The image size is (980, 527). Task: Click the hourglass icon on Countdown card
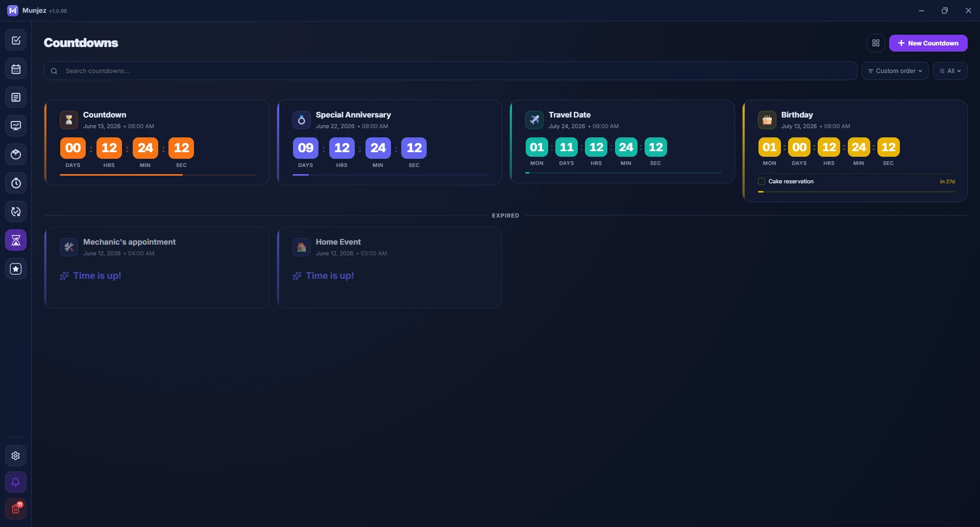[x=69, y=120]
